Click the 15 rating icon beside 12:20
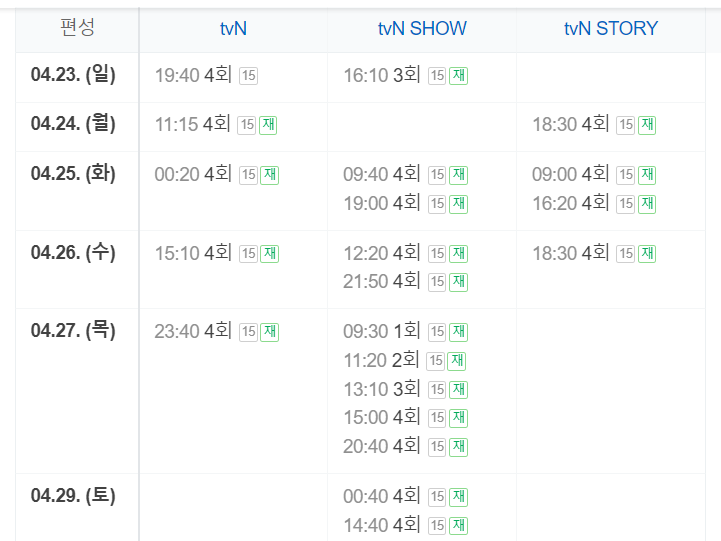The height and width of the screenshot is (541, 721). pos(437,254)
